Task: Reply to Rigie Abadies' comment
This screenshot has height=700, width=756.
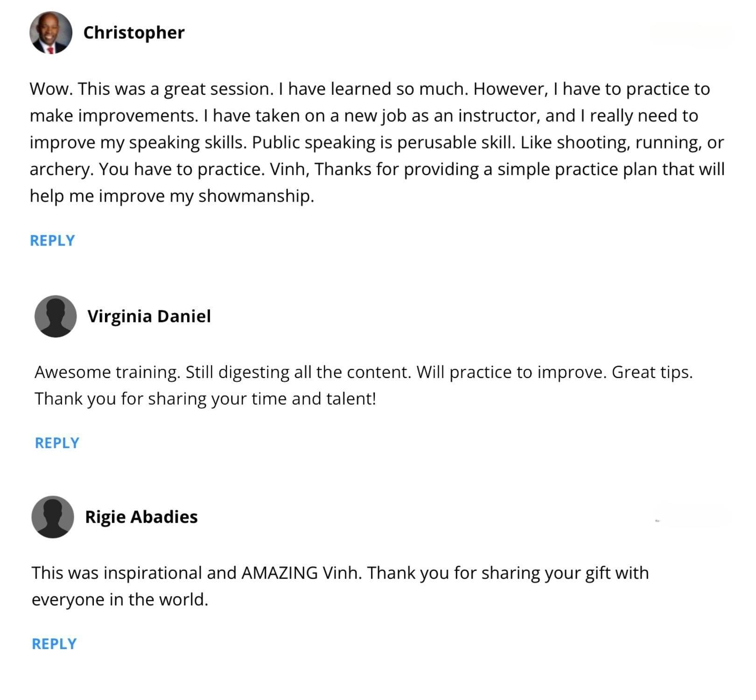Action: [54, 644]
